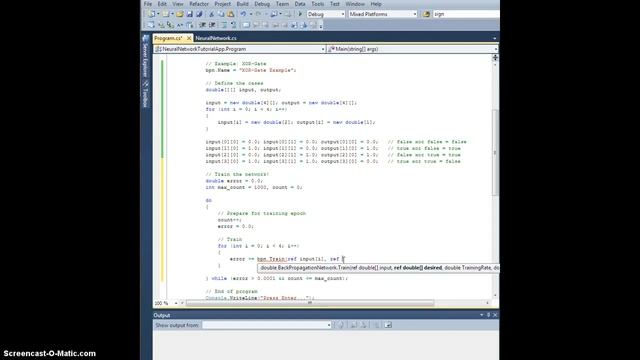Open the New Project dropdown arrow
Image resolution: width=640 pixels, height=360 pixels.
[158, 14]
